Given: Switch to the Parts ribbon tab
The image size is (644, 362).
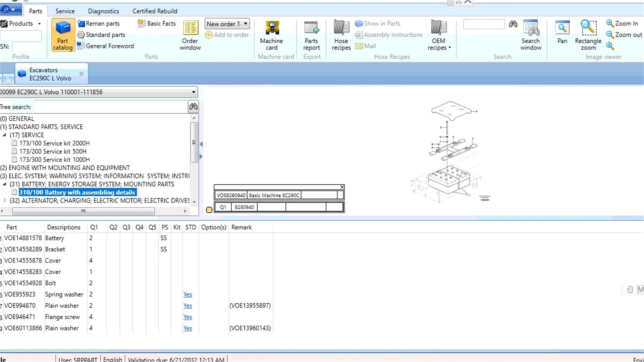Looking at the screenshot, I should [36, 11].
